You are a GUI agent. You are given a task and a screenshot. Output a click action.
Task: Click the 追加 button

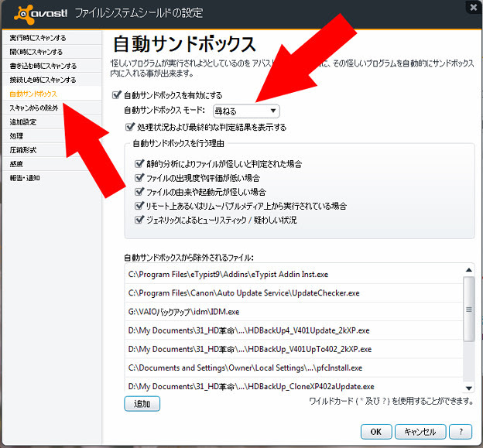click(x=142, y=404)
